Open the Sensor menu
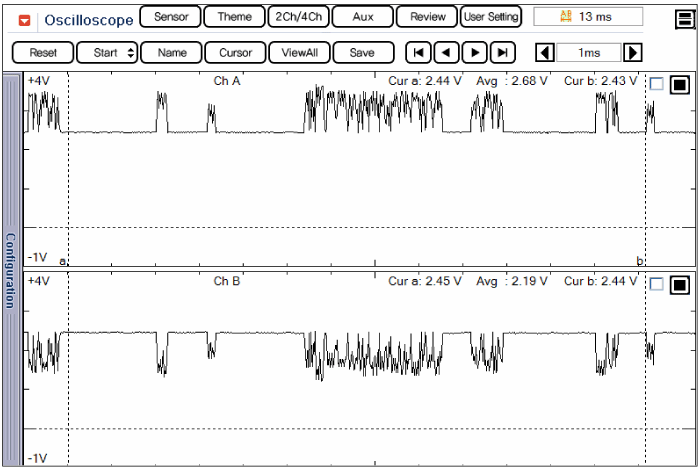This screenshot has height=470, width=700. [171, 17]
